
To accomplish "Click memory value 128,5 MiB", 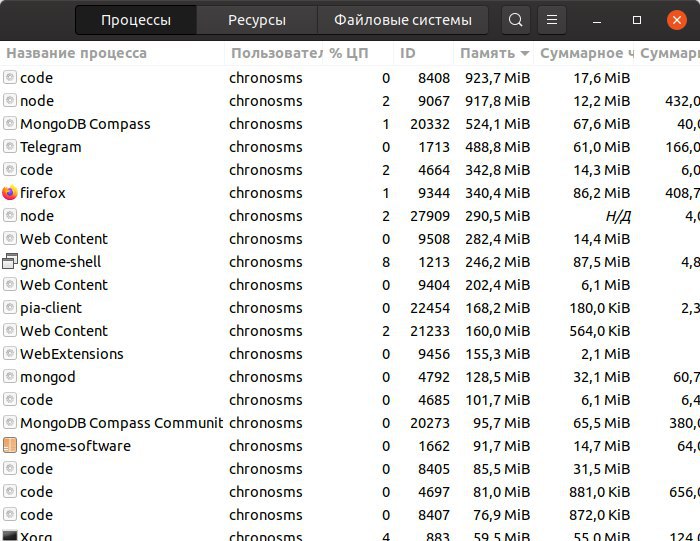I will (x=497, y=377).
